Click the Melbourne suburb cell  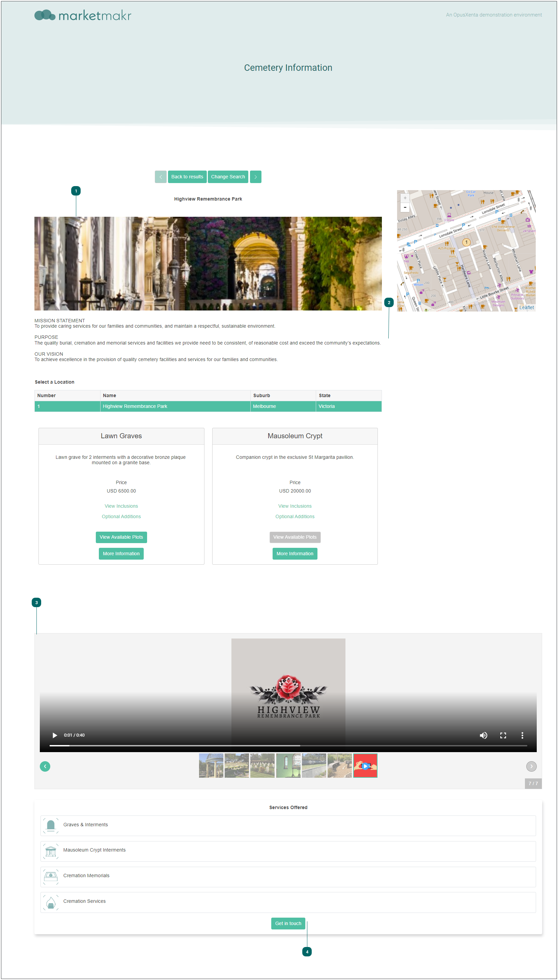(283, 406)
